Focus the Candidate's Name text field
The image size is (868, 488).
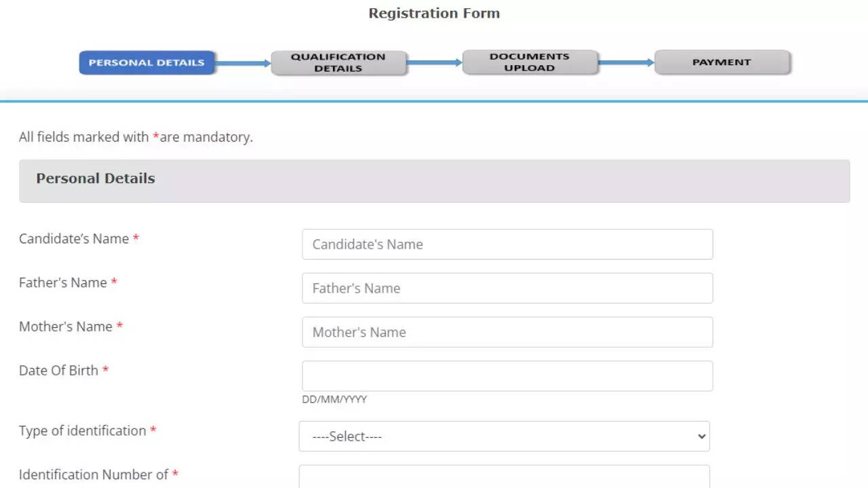[x=507, y=244]
